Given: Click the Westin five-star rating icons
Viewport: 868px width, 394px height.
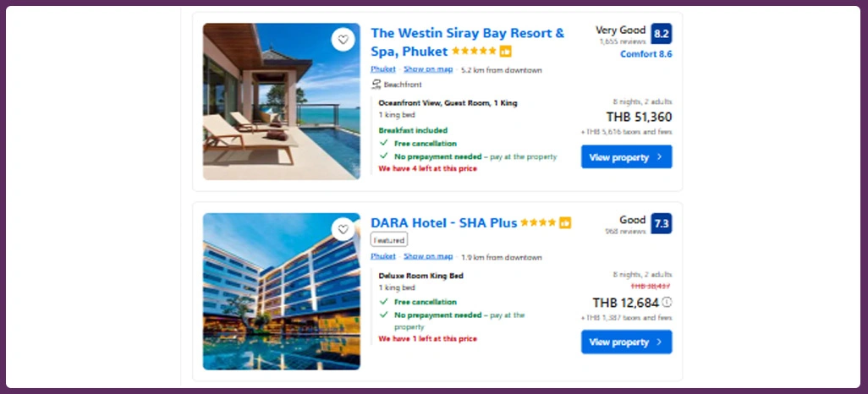Looking at the screenshot, I should (x=474, y=51).
